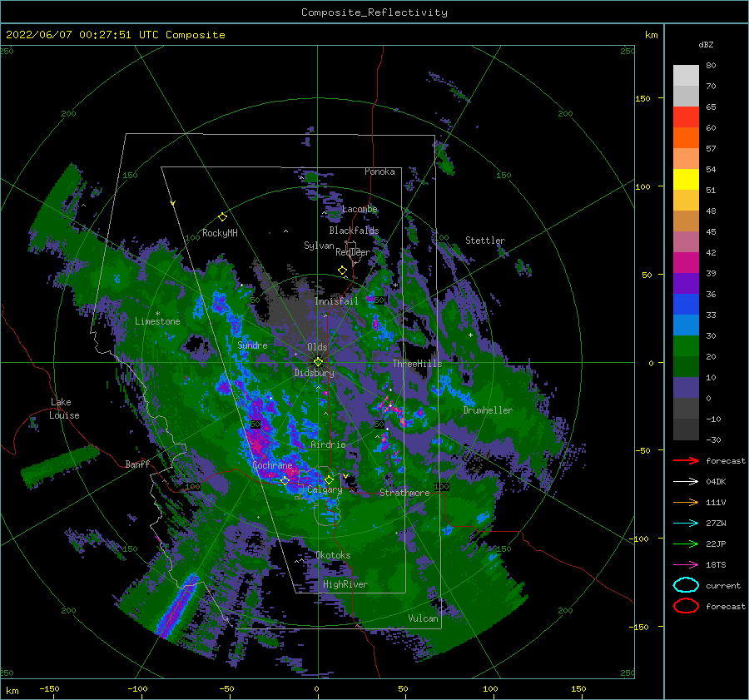
Task: Select the 80 dBZ light gray swatch
Action: [x=686, y=75]
